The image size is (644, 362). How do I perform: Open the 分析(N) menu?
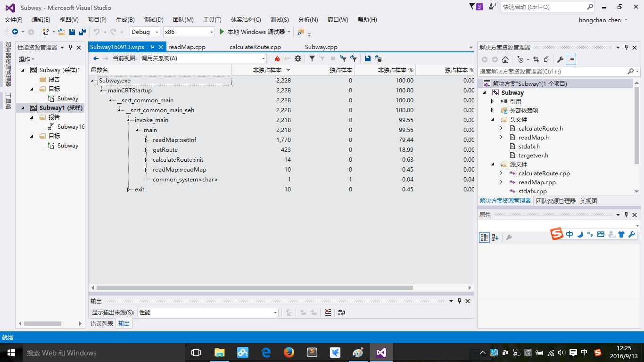(x=308, y=20)
